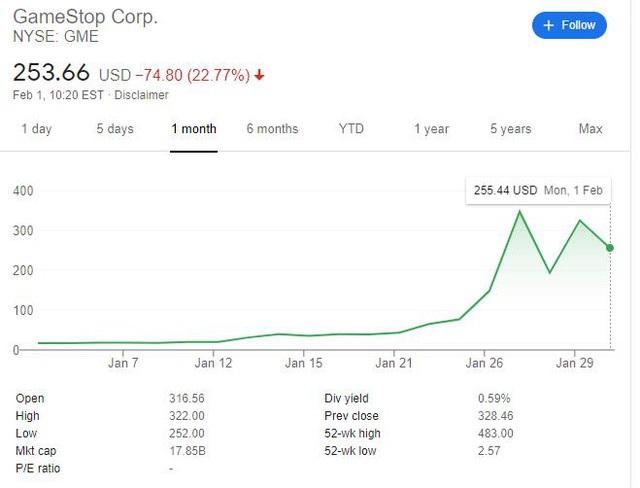Viewport: 640px width, 488px height.
Task: Switch to the YTD tab
Action: 352,129
